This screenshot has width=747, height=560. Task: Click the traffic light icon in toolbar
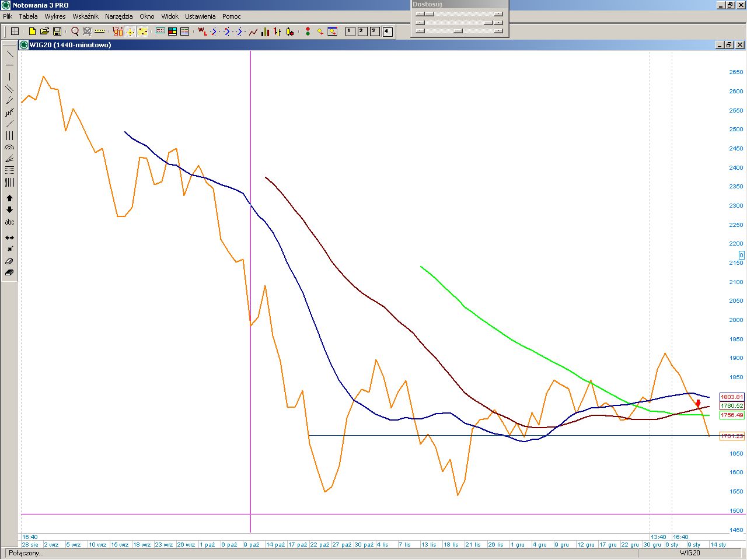307,32
